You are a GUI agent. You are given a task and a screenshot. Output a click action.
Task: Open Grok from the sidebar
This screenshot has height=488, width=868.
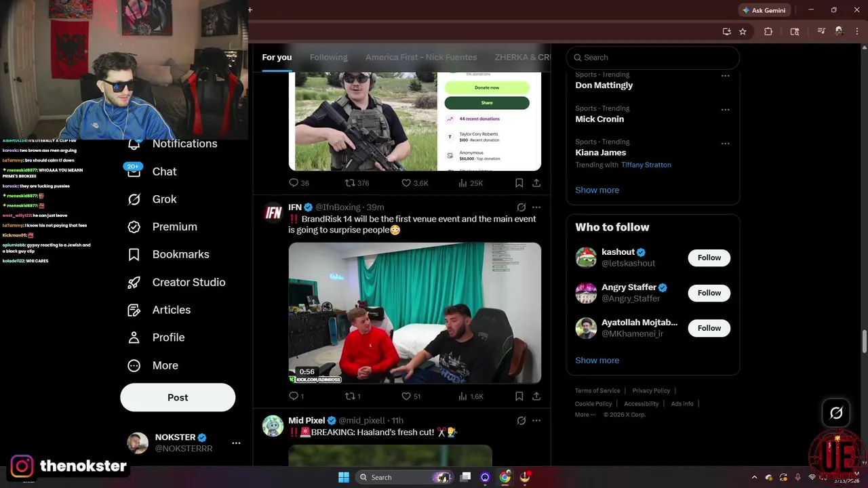tap(152, 199)
